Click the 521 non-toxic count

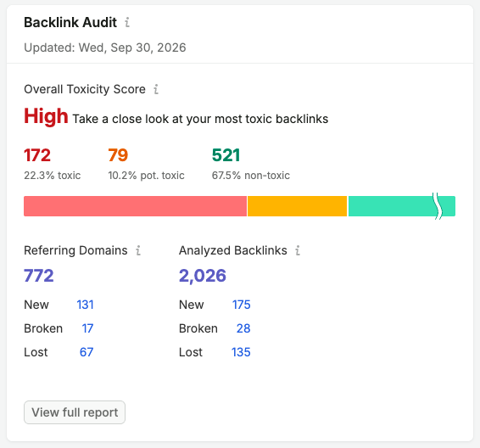[x=226, y=155]
